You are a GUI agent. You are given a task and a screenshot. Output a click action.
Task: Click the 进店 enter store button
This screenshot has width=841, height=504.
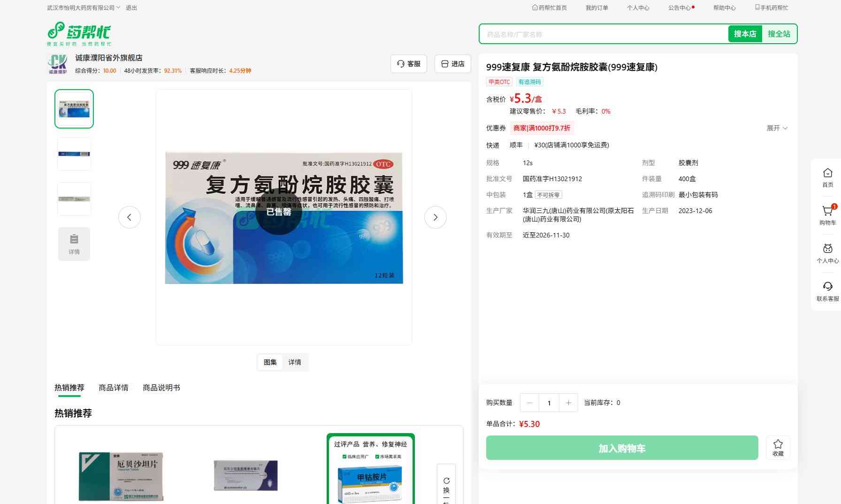click(x=453, y=64)
